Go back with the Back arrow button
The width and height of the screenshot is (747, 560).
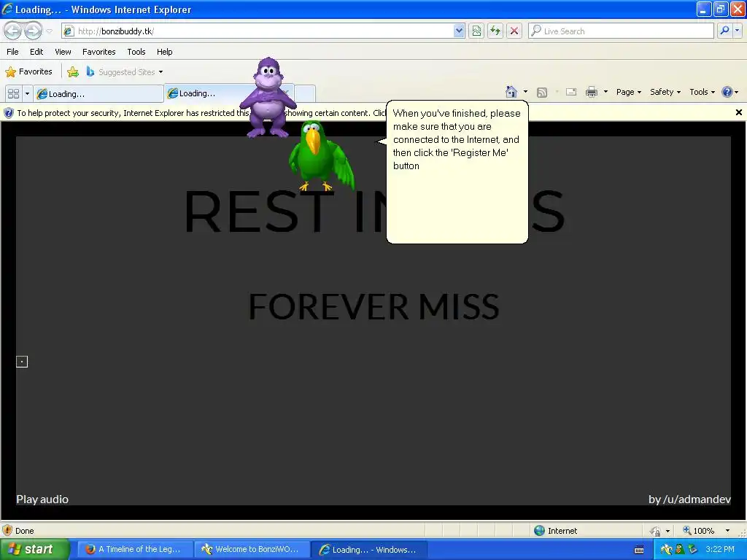(13, 31)
